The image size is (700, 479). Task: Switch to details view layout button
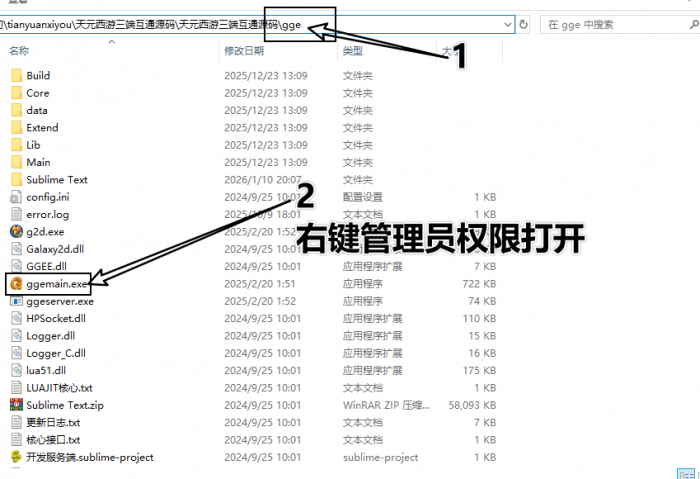pos(686,474)
